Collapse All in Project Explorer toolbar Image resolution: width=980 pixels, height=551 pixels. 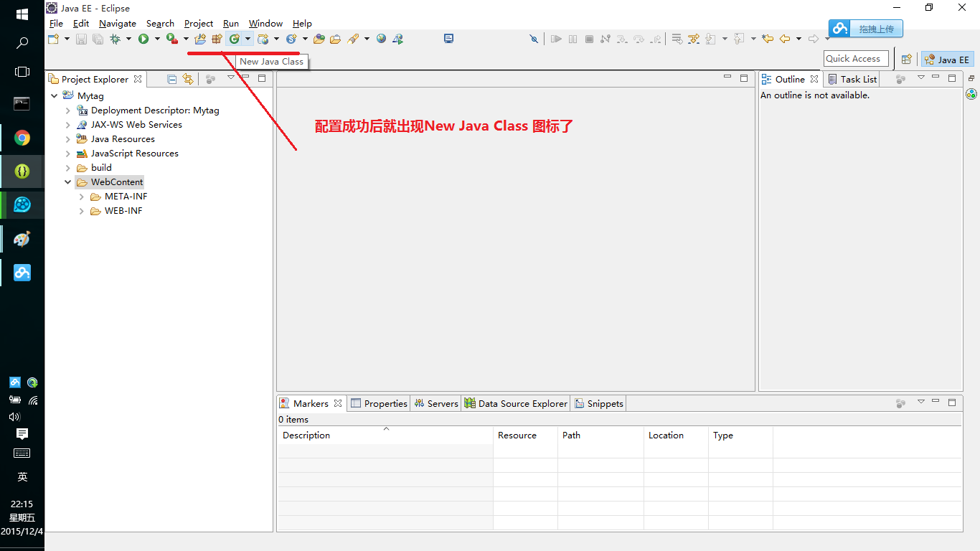point(171,79)
